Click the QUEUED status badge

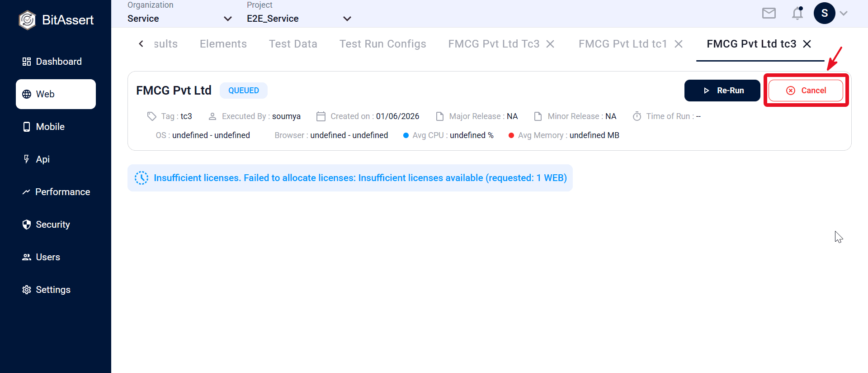pyautogui.click(x=244, y=91)
